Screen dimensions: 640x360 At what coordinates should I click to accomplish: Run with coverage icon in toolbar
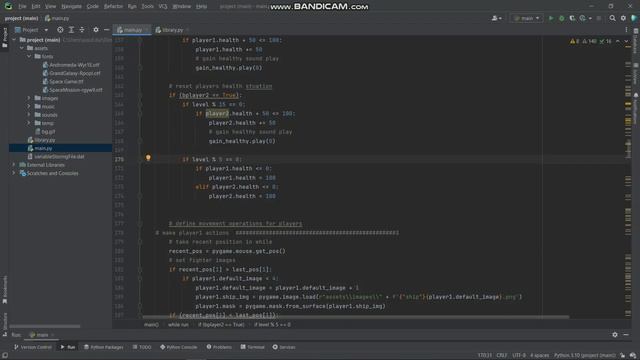tap(572, 18)
